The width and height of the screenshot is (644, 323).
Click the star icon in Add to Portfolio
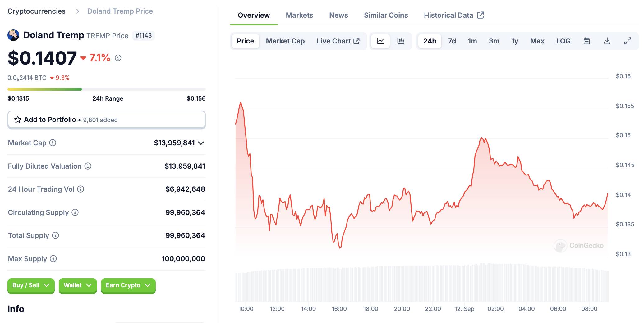point(18,120)
